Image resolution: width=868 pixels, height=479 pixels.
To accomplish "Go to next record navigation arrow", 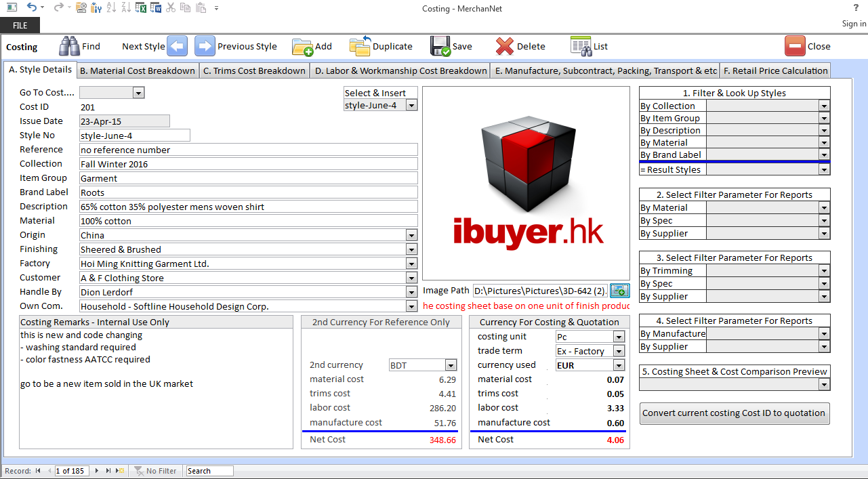I will [97, 471].
